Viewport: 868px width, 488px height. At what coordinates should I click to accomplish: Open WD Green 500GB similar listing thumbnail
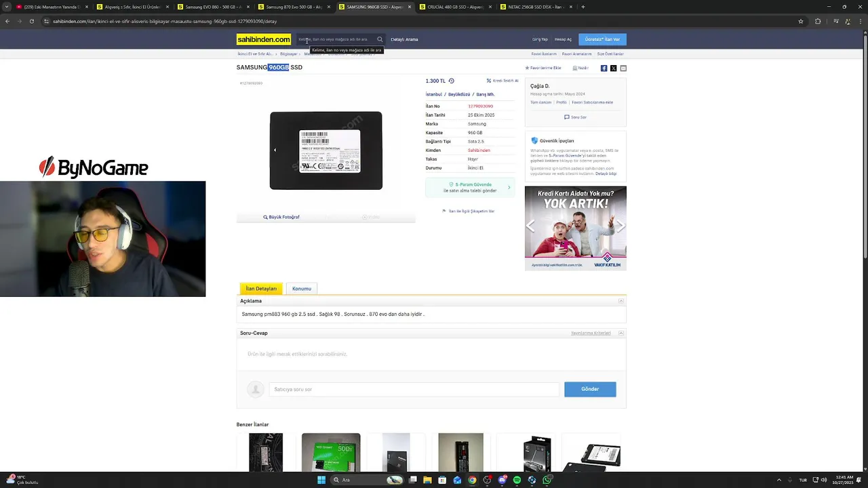coord(331,452)
